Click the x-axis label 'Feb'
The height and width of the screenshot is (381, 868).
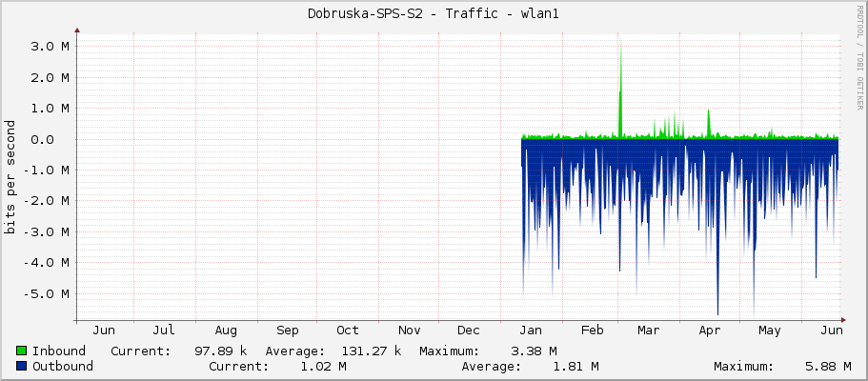point(592,331)
